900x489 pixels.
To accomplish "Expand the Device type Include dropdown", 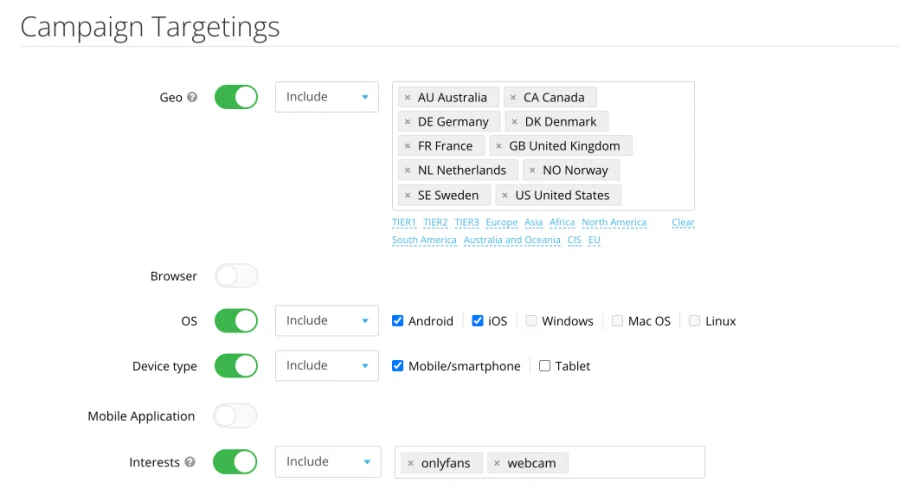I will coord(326,366).
